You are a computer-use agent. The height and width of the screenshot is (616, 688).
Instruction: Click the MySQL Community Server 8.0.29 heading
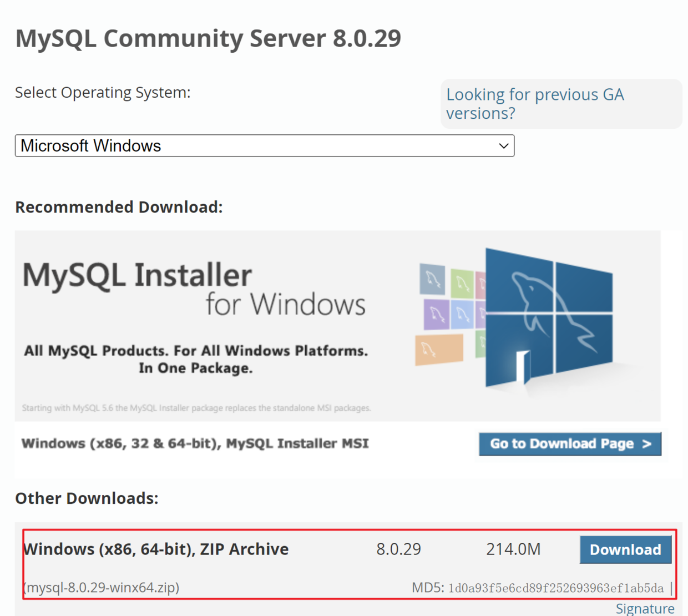[x=208, y=38]
